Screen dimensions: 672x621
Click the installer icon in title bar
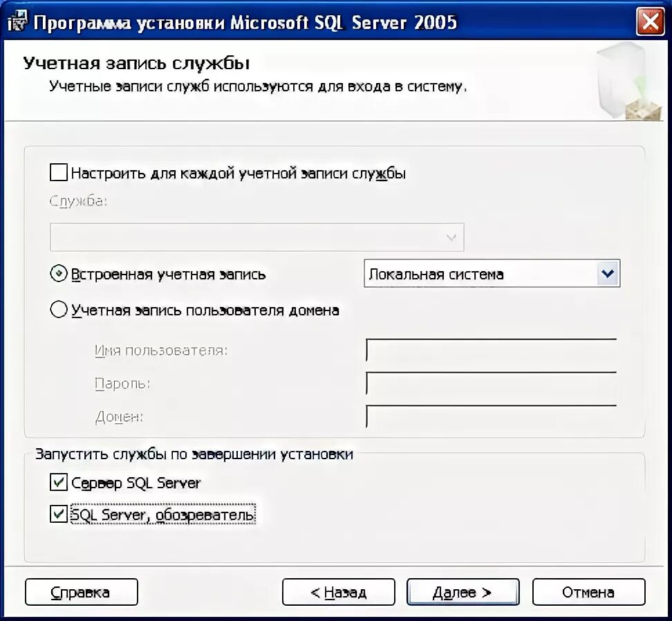pyautogui.click(x=17, y=21)
